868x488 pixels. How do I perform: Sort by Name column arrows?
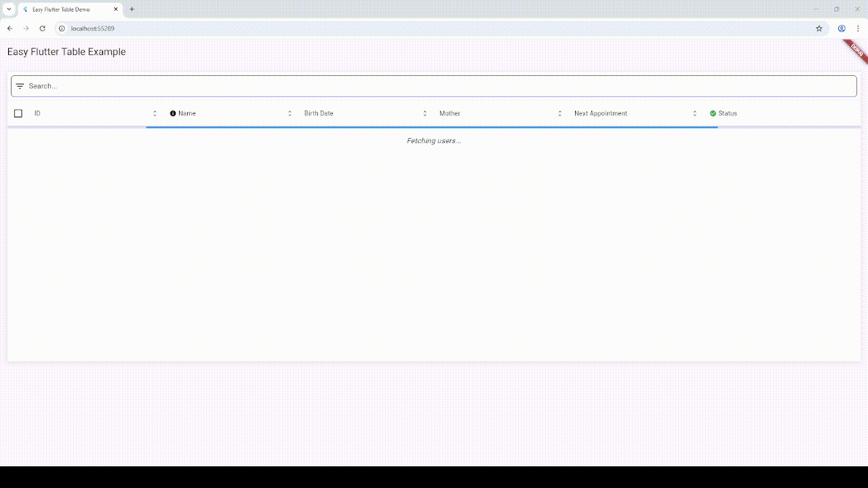coord(290,113)
